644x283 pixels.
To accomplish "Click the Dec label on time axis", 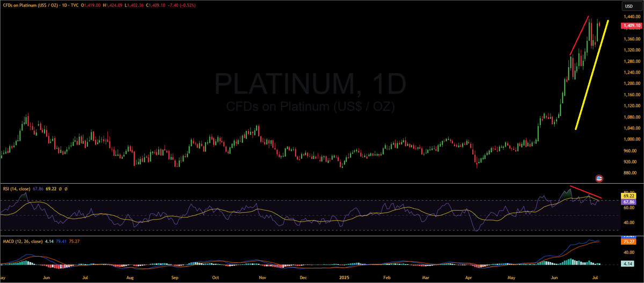I will [x=303, y=279].
